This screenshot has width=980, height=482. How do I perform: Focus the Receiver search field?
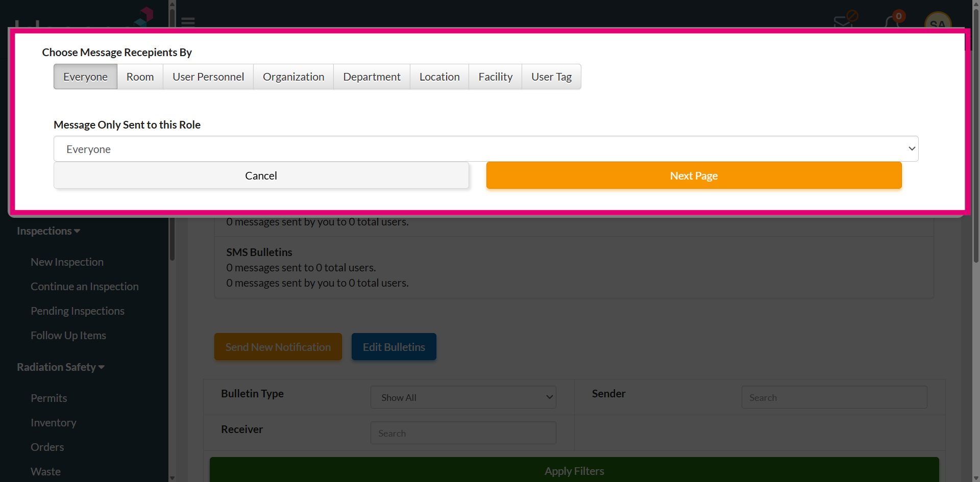[463, 433]
